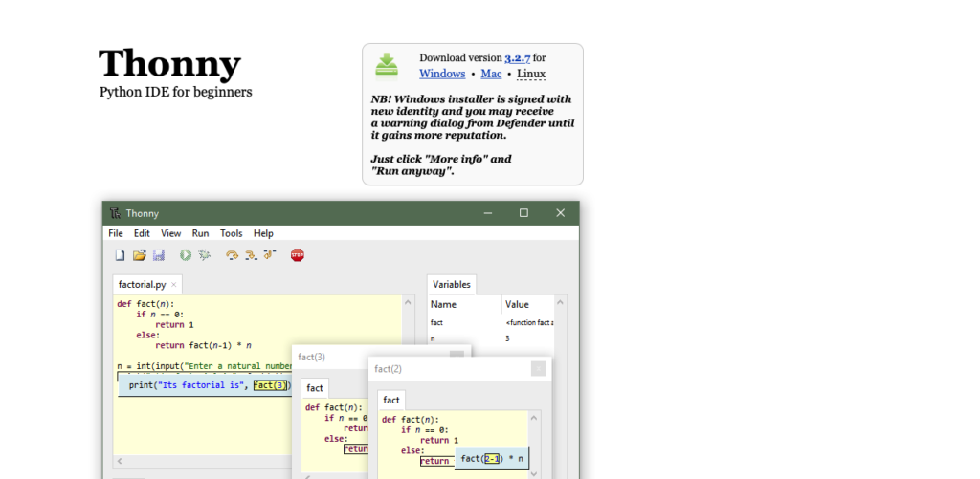Open the Edit menu in Thonny
The width and height of the screenshot is (980, 479).
click(142, 233)
